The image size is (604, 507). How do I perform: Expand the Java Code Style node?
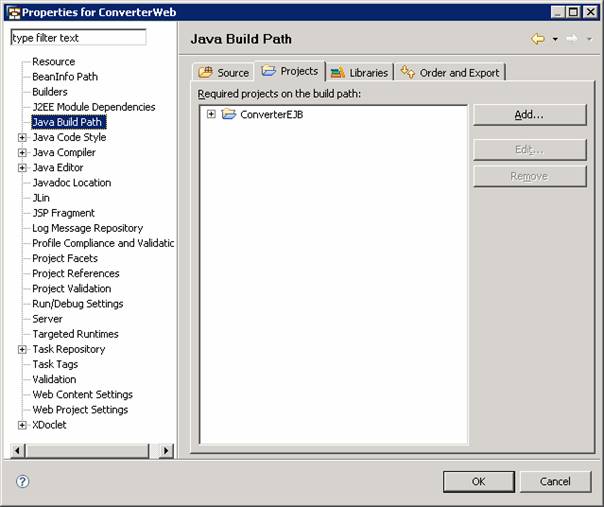pyautogui.click(x=22, y=138)
